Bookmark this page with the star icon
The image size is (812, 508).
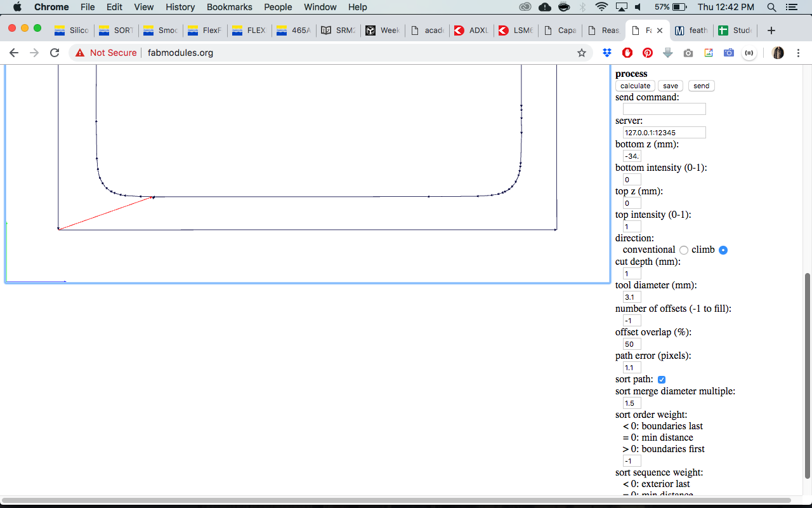click(581, 53)
